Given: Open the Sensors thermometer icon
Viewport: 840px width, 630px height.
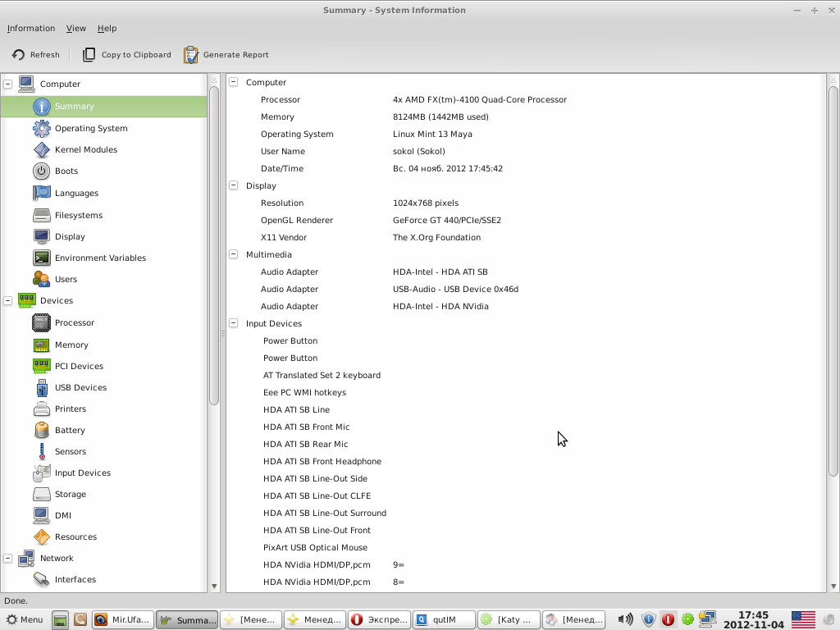Looking at the screenshot, I should [41, 451].
